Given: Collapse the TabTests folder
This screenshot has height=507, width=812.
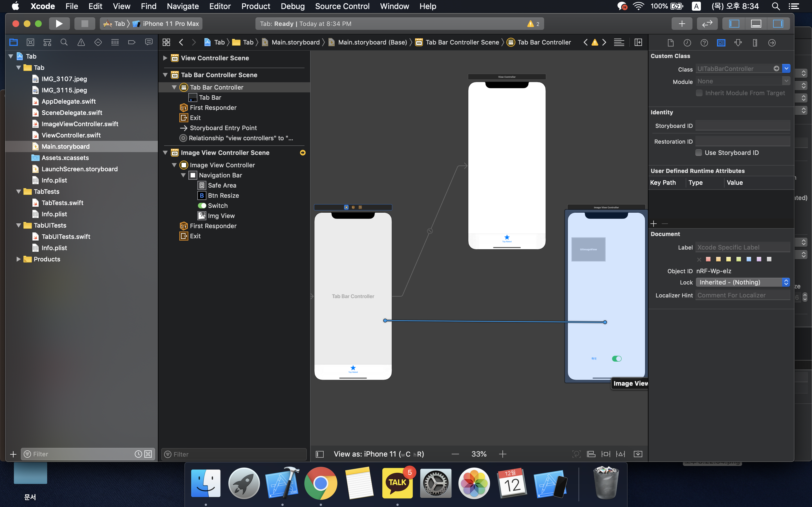Looking at the screenshot, I should click(19, 192).
